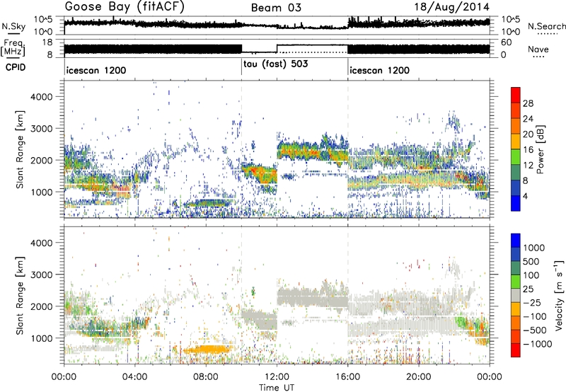Click 'icescan 1200' label following tou (fast) 503
Viewport: 566px width, 392px height.
coord(379,70)
